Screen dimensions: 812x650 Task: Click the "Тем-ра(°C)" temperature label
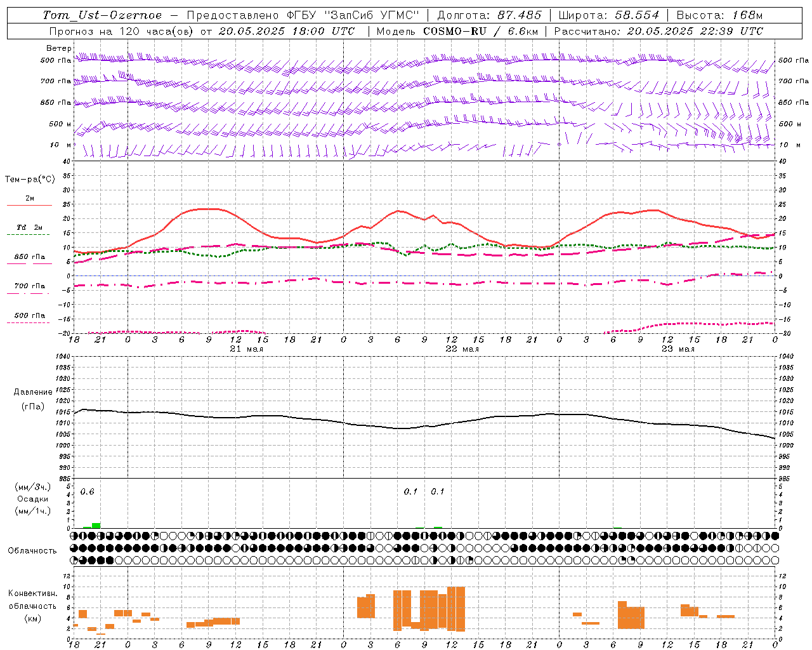[30, 180]
